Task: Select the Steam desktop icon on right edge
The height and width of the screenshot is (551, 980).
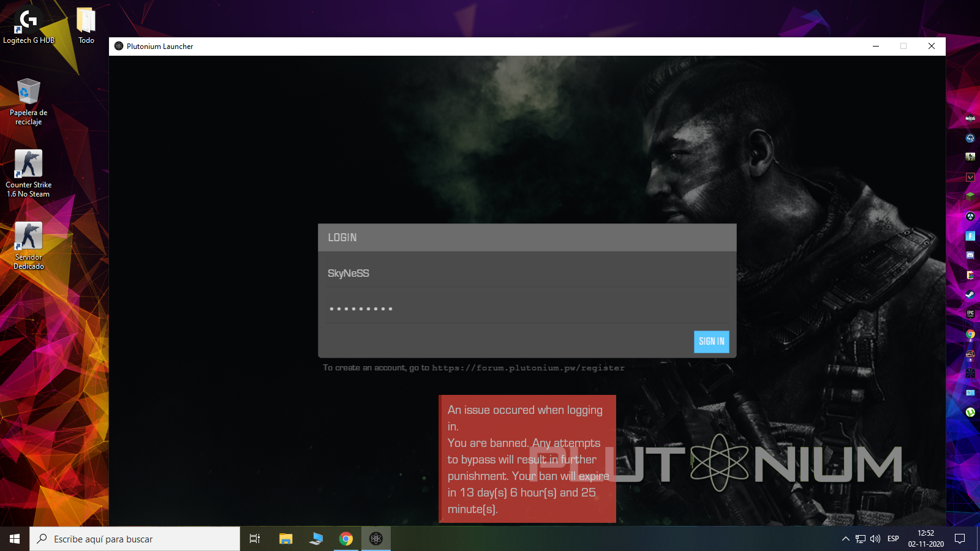Action: coord(970,294)
